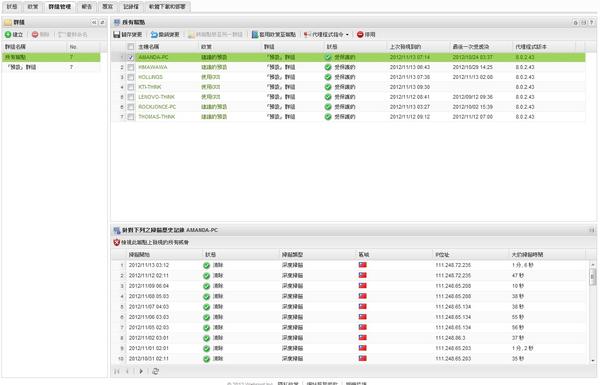Image resolution: width=600 pixels, height=385 pixels.
Task: Click the red delete-group icon in Groups panel
Action: [35, 35]
